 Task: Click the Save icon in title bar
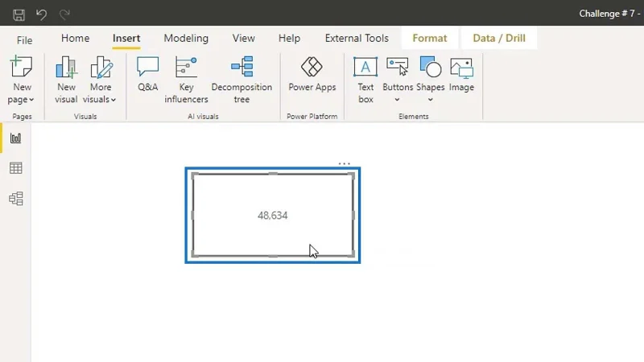pyautogui.click(x=19, y=15)
